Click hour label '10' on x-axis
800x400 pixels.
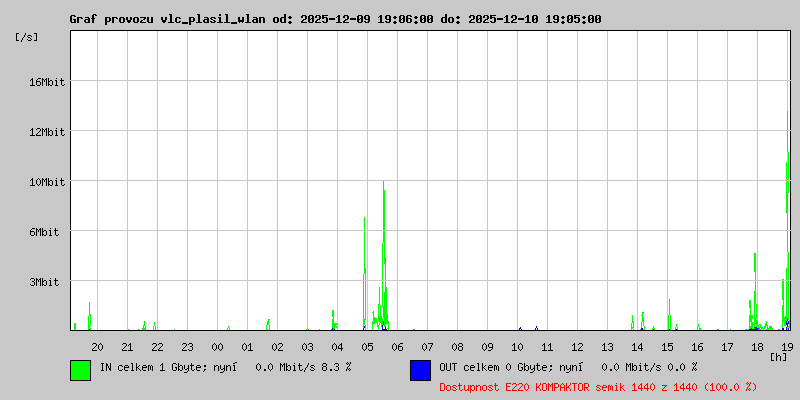(517, 347)
